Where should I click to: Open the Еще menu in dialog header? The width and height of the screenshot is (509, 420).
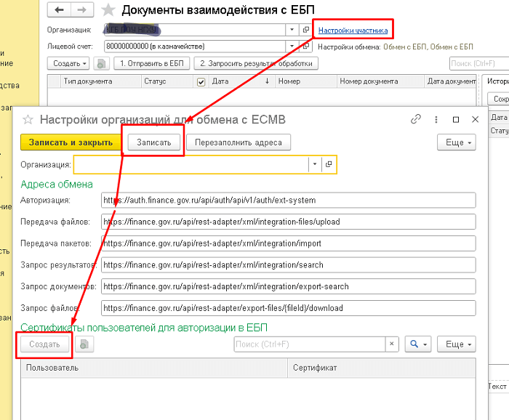tap(457, 142)
